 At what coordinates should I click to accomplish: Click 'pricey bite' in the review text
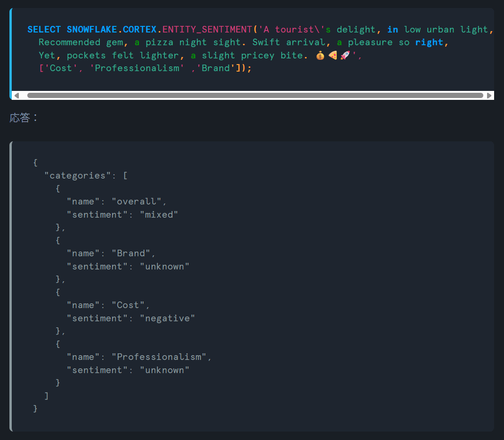[272, 56]
